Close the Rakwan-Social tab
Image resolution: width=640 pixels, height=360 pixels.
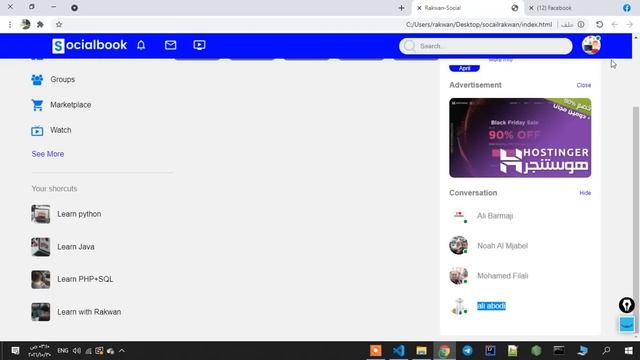click(419, 8)
